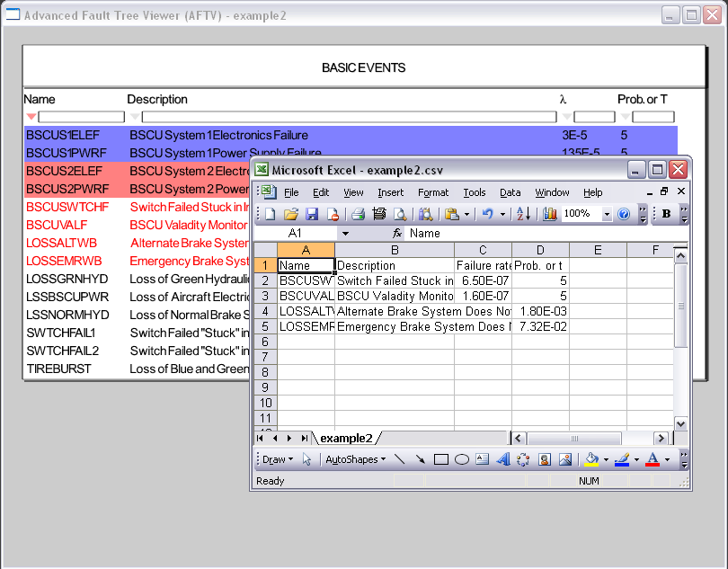
Task: Click the Description filter triangle in AFTV
Action: pos(135,117)
